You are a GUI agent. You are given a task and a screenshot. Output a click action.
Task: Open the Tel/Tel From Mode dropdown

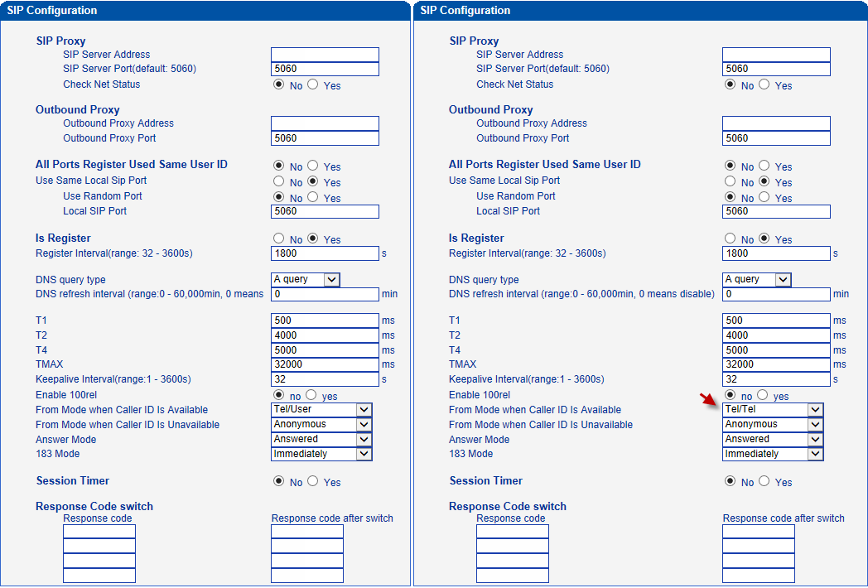click(x=773, y=409)
